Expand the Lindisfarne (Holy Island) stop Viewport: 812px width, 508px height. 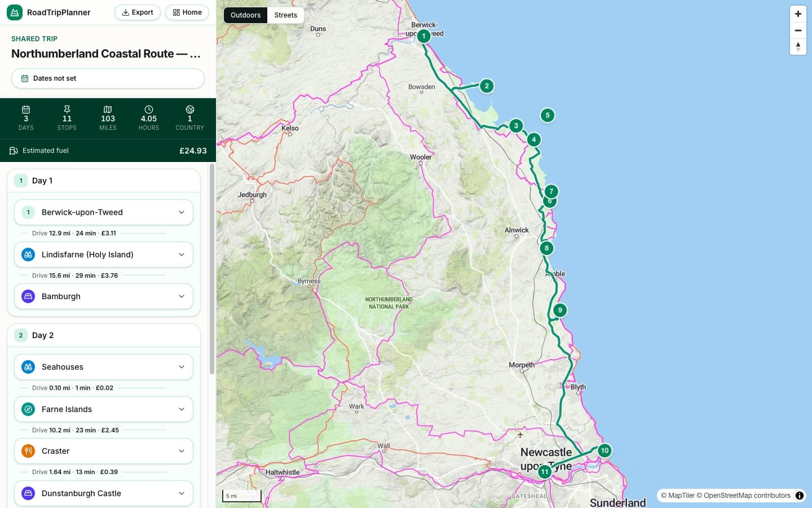(104, 255)
